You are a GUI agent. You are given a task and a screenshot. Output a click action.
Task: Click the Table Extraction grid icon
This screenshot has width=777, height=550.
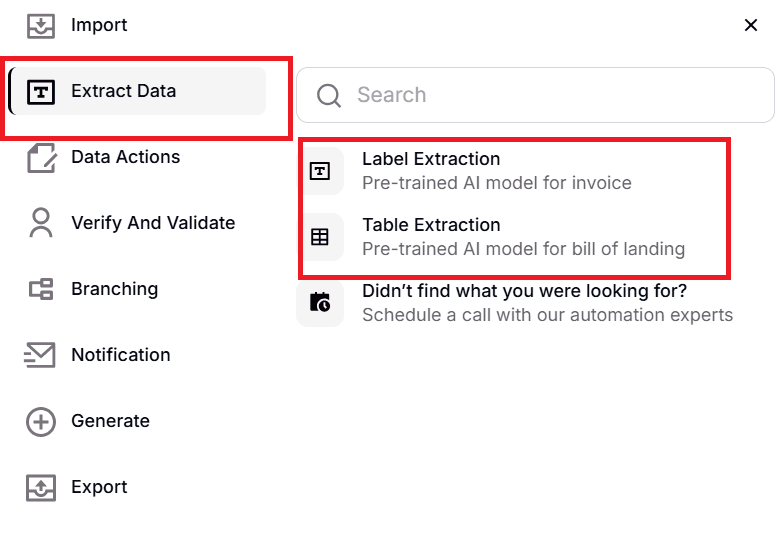click(x=320, y=237)
